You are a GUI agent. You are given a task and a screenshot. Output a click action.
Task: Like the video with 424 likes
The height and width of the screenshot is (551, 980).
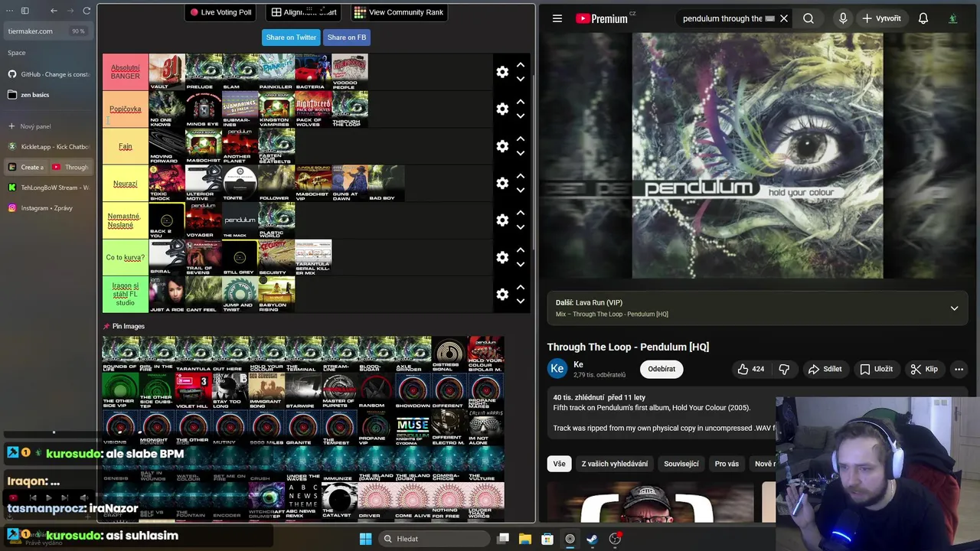(x=751, y=369)
